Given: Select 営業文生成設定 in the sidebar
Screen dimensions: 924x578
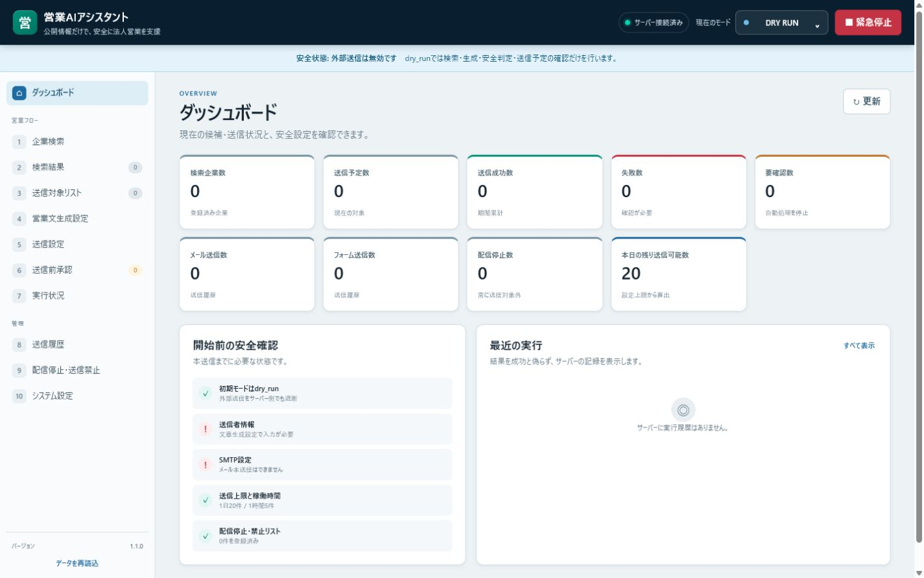Looking at the screenshot, I should tap(77, 219).
